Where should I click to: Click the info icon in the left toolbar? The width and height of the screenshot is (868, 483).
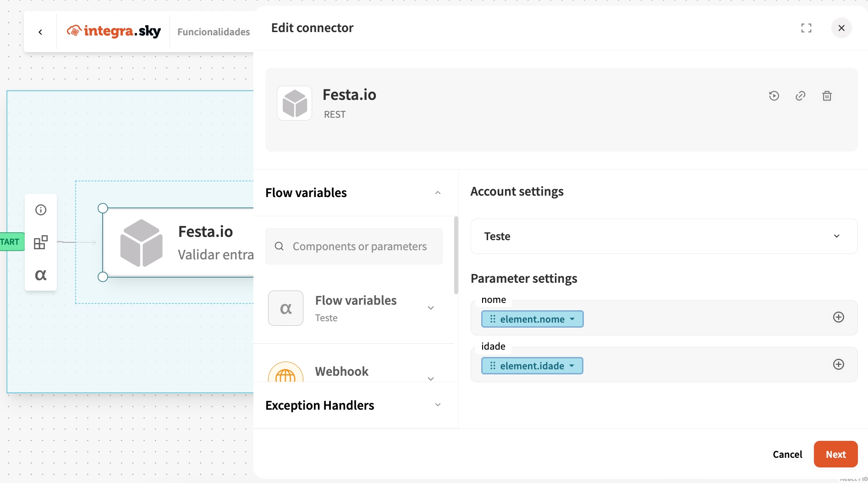(x=41, y=210)
